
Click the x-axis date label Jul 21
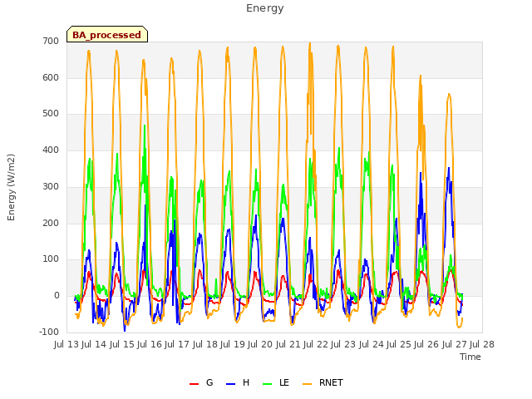pyautogui.click(x=288, y=344)
